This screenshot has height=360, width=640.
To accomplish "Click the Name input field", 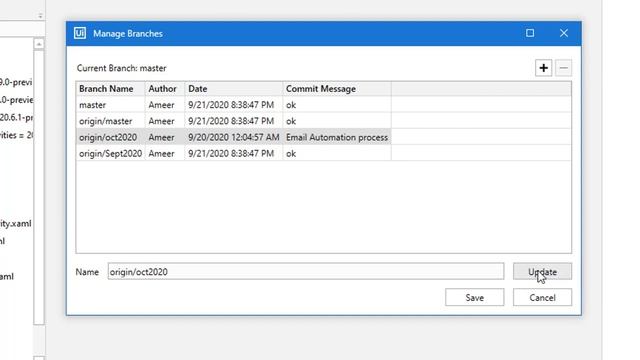I will coord(306,271).
